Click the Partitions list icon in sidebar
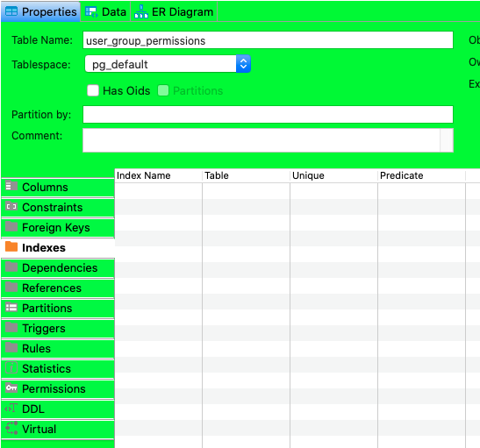The width and height of the screenshot is (480, 448). [11, 307]
